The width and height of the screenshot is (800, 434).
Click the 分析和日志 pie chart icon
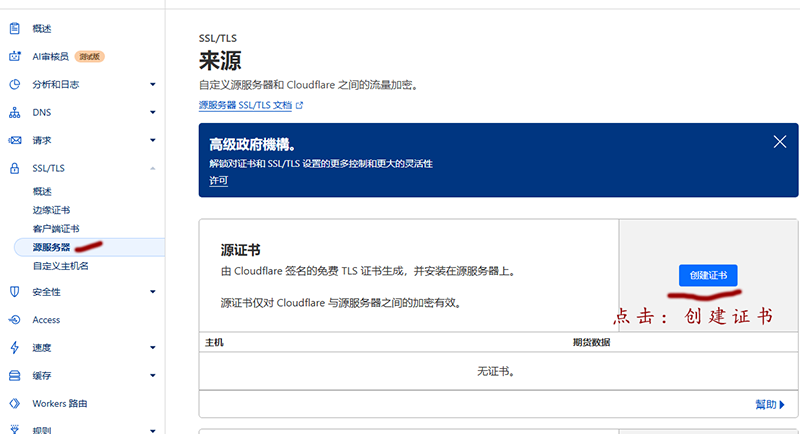(14, 85)
